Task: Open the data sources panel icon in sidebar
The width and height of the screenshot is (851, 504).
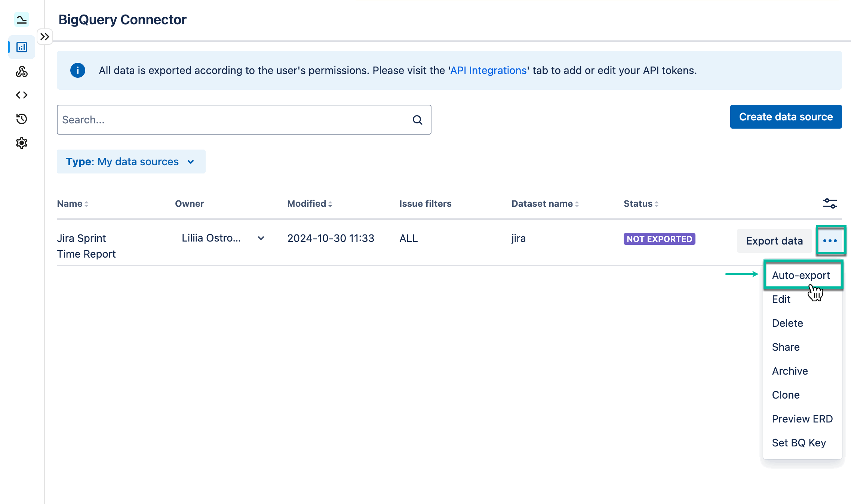Action: tap(21, 47)
